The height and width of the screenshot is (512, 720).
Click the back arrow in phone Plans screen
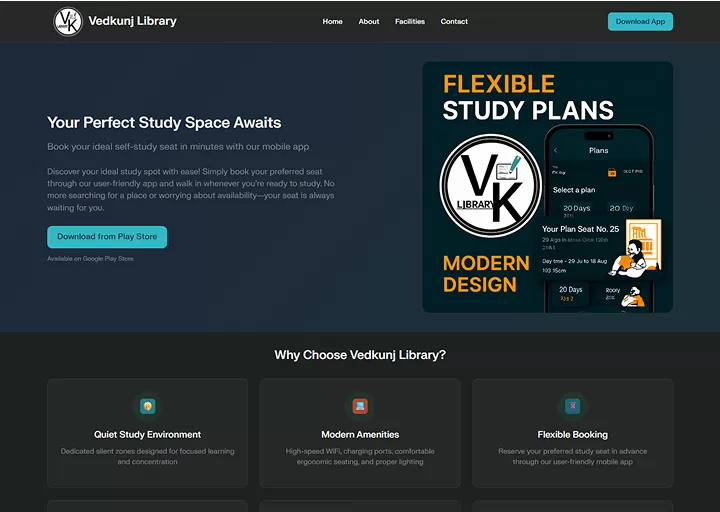click(x=556, y=151)
